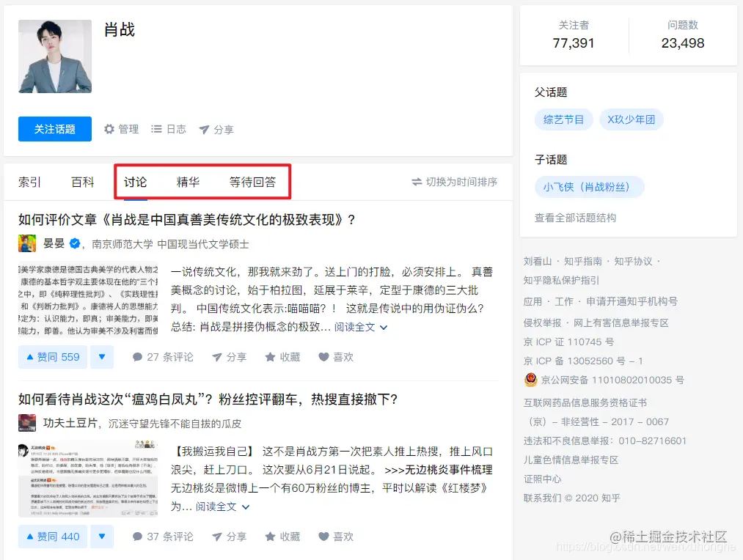This screenshot has width=743, height=560.
Task: Click heart 喜欢 icon in the 440 upvote row
Action: pyautogui.click(x=323, y=537)
